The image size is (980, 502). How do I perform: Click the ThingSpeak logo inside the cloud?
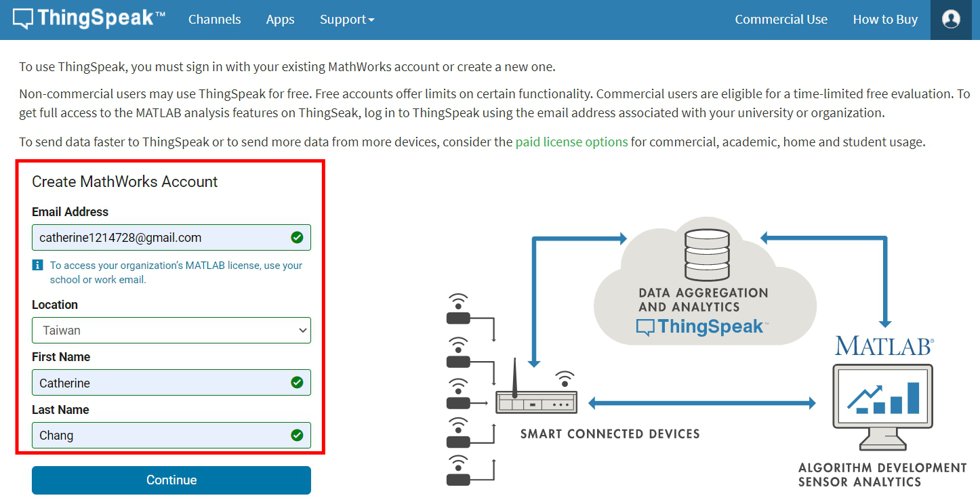coord(702,327)
